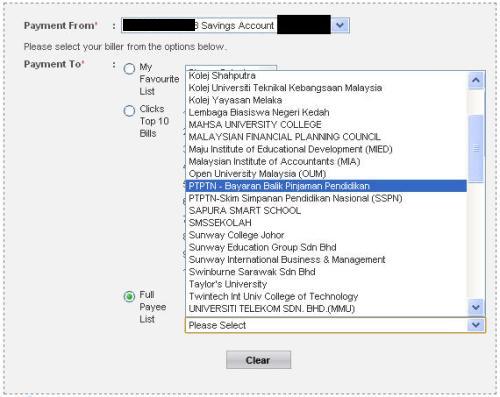Image resolution: width=500 pixels, height=397 pixels.
Task: Choose Kolej Shahputra from the list
Action: (x=326, y=76)
